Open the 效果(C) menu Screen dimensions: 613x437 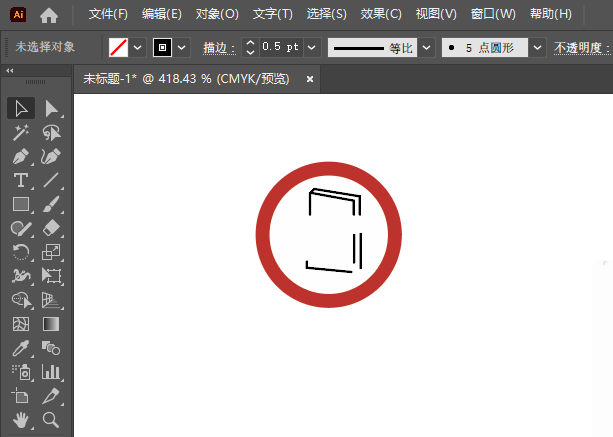click(x=381, y=14)
